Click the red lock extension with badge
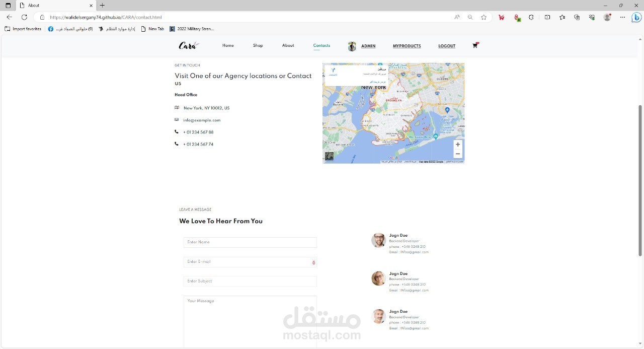This screenshot has height=349, width=644. point(517,17)
